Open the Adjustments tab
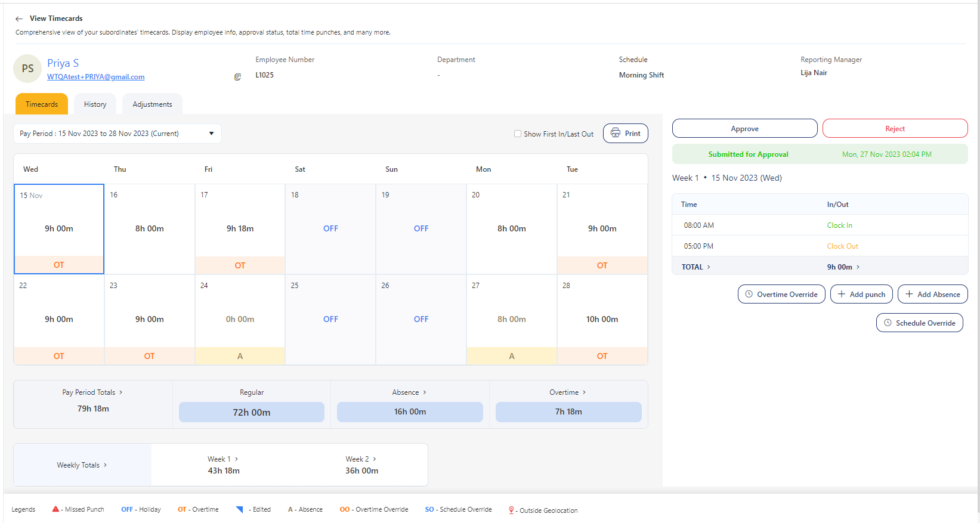Image resolution: width=980 pixels, height=523 pixels. [152, 104]
